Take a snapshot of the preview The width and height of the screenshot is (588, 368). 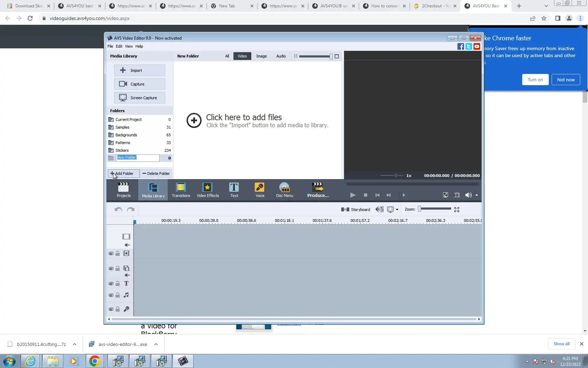click(457, 195)
